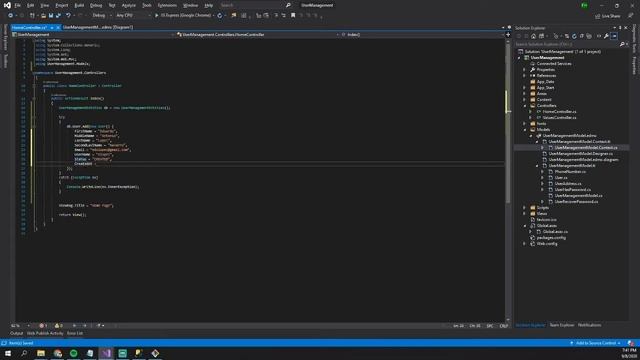Expand the References node

[525, 76]
